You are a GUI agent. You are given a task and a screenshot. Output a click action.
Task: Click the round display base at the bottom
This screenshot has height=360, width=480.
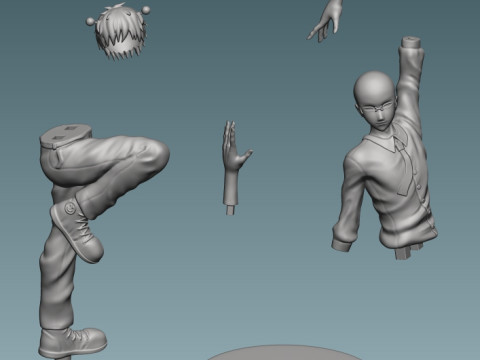pyautogui.click(x=284, y=353)
